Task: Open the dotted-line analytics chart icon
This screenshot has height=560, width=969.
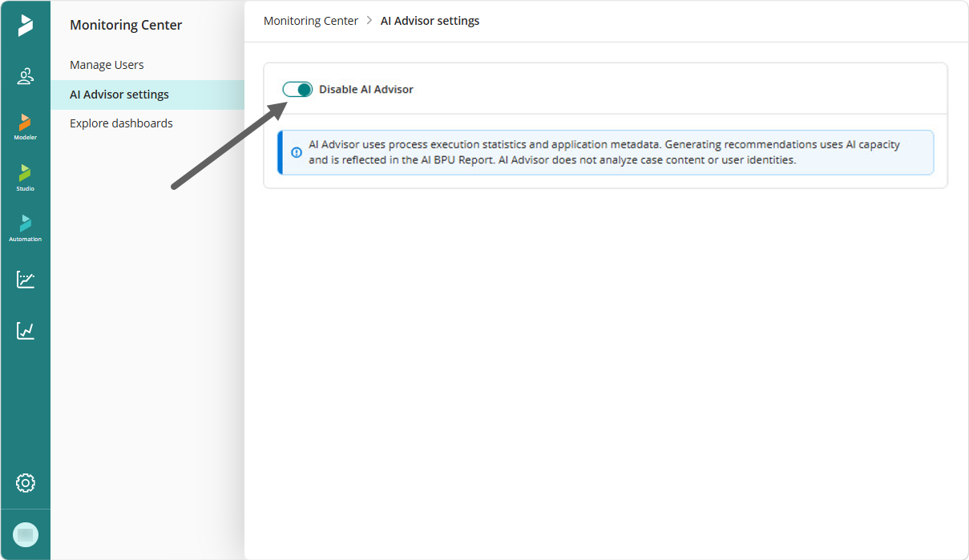Action: 26,280
